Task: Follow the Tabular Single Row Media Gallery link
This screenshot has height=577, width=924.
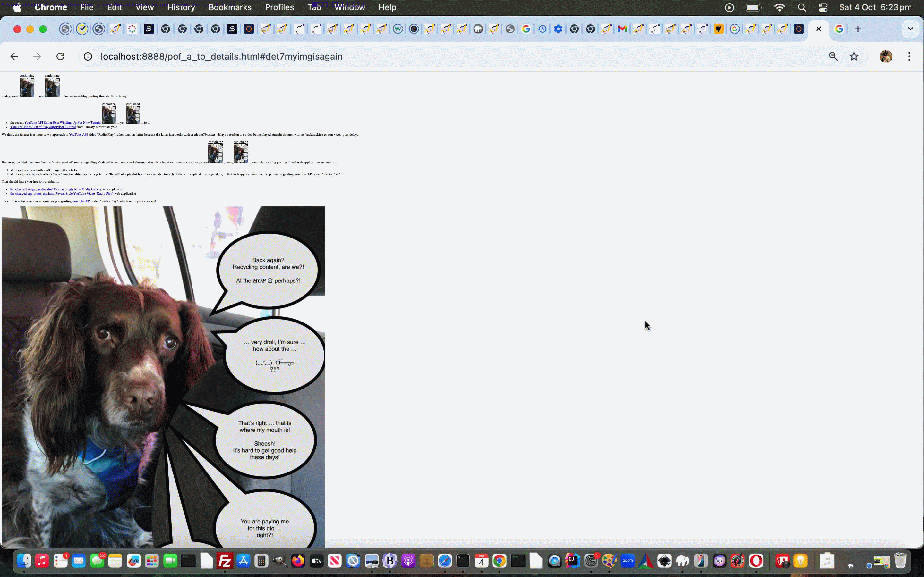Action: click(x=77, y=189)
